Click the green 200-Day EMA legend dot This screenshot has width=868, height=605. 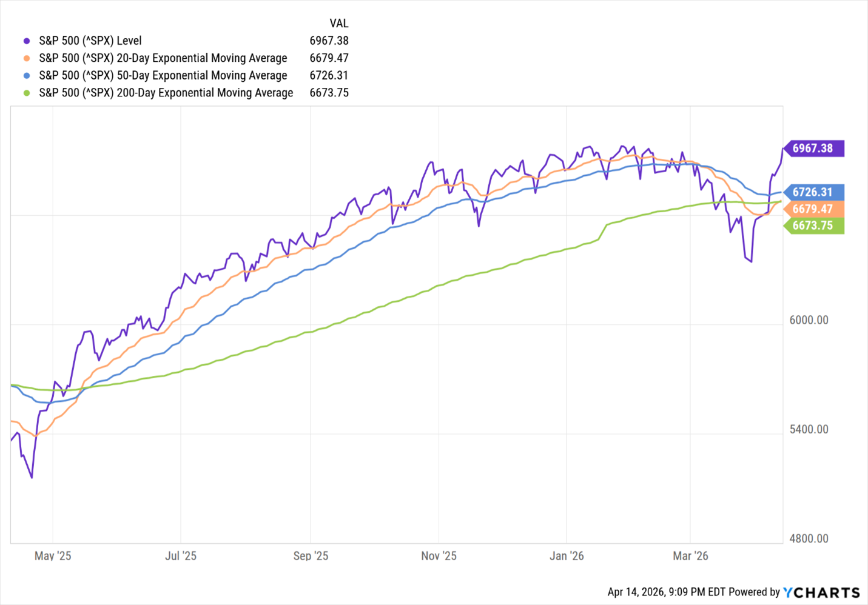[x=27, y=93]
